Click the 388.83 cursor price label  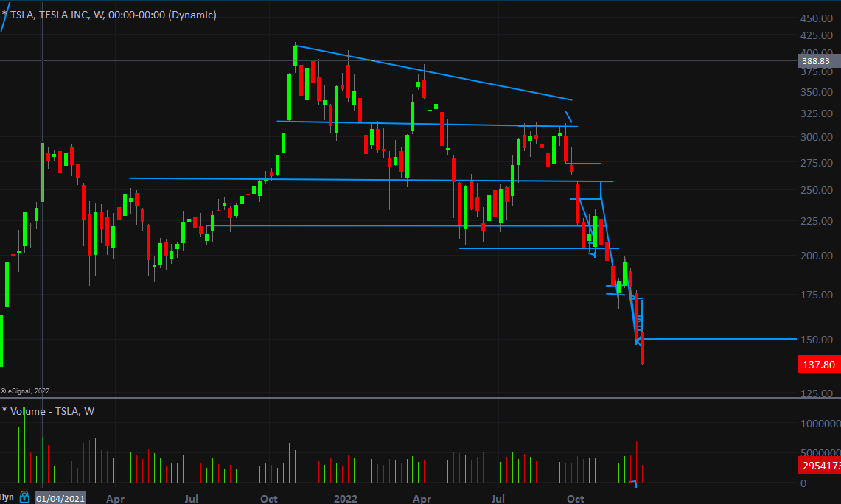(819, 61)
